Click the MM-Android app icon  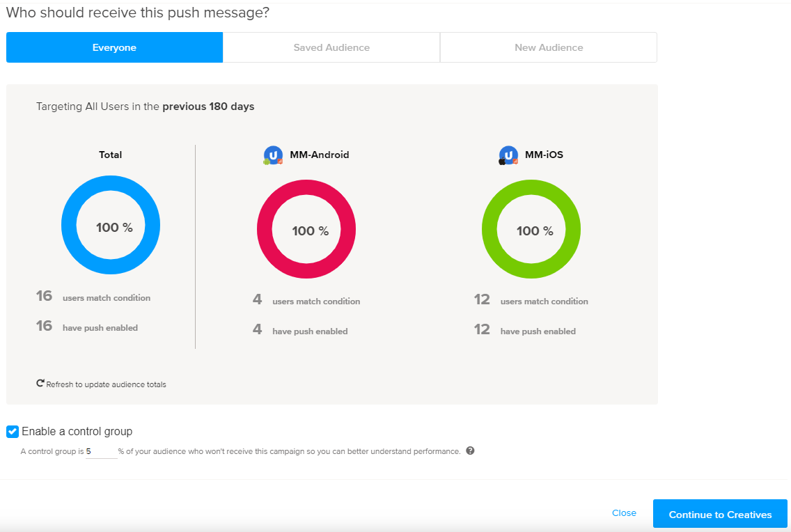tap(273, 155)
